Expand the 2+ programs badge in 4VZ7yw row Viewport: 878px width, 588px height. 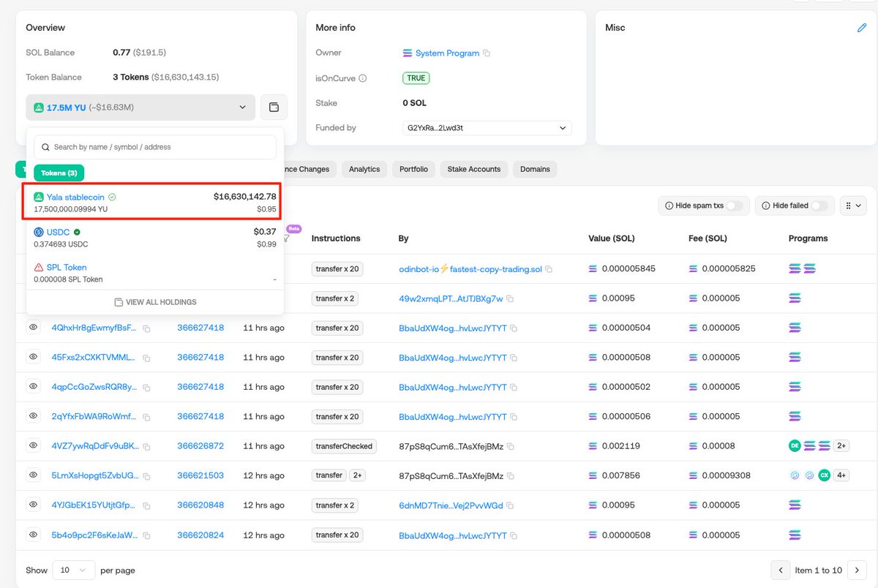(x=841, y=445)
